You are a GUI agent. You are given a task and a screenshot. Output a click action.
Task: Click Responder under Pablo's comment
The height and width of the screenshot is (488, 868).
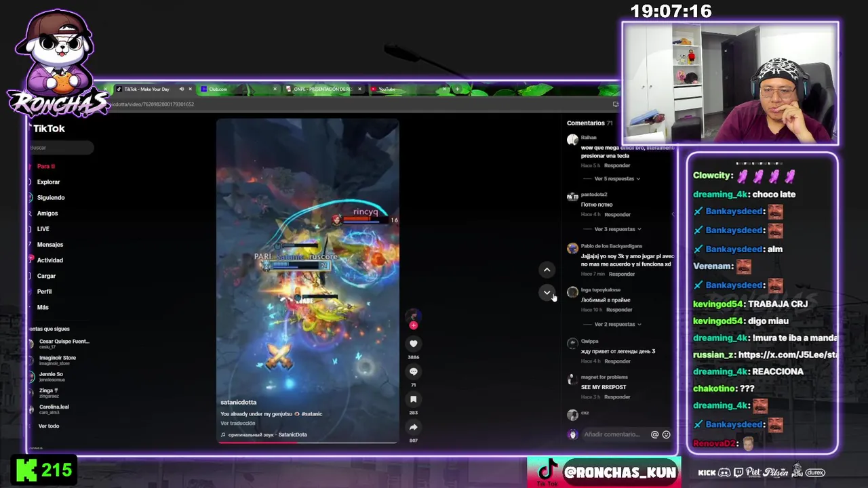[x=622, y=274]
